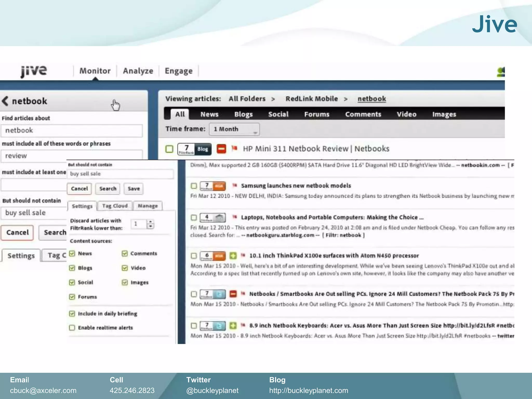The height and width of the screenshot is (399, 532).
Task: Switch to the Social articles tab
Action: 278,114
